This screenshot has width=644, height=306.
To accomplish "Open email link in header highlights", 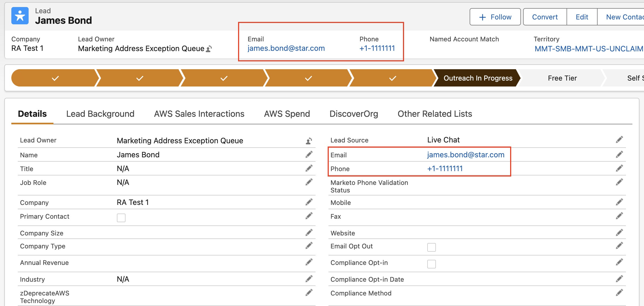I will [x=286, y=48].
